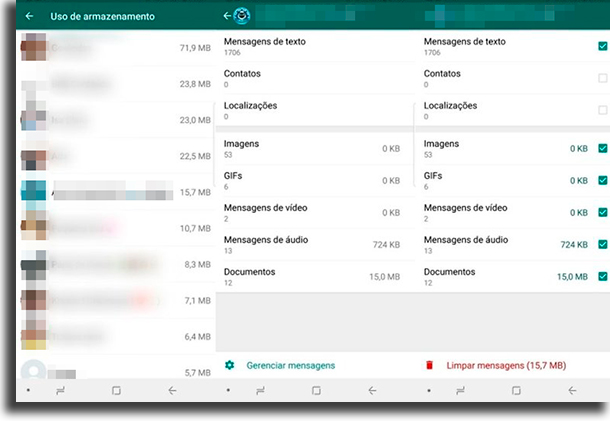
Task: Open the 71,9 MB chat row
Action: pos(116,47)
